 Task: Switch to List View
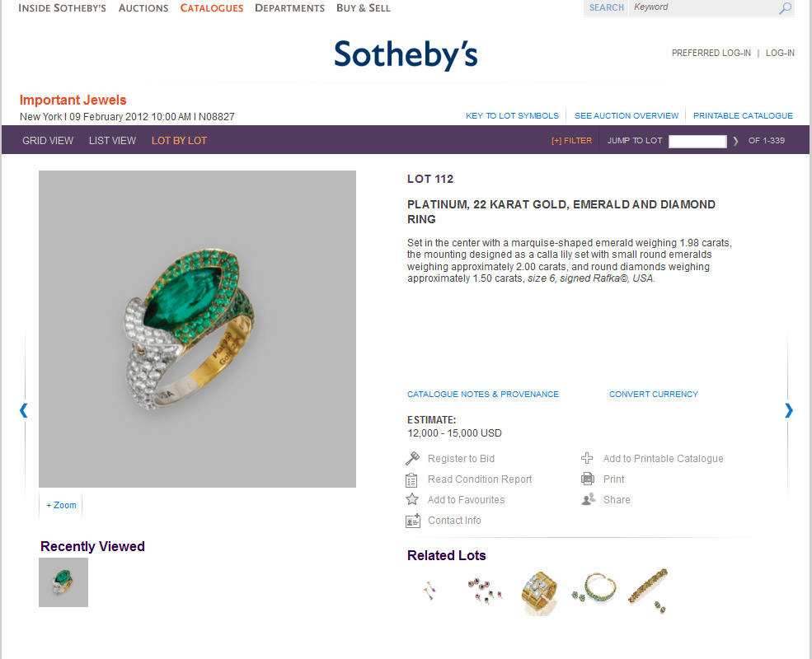tap(112, 141)
